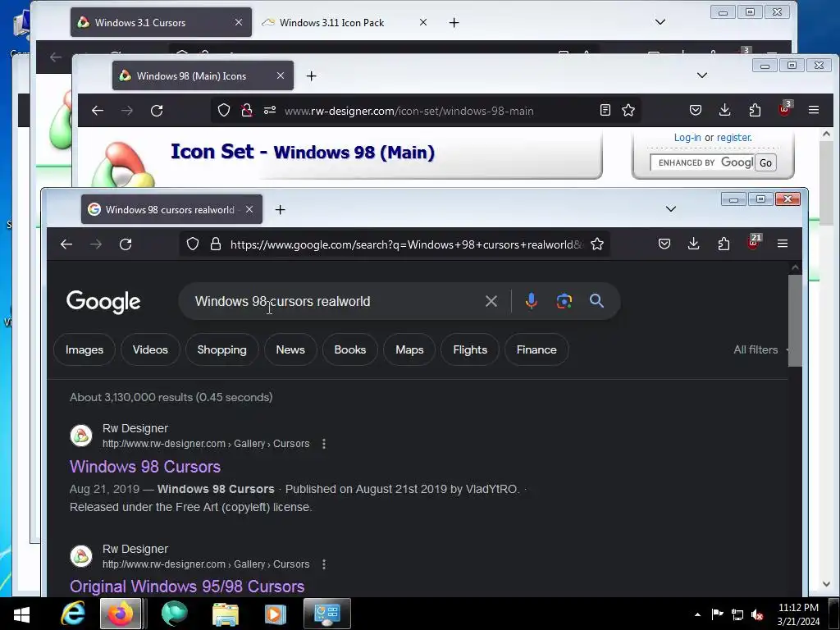Image resolution: width=840 pixels, height=630 pixels.
Task: Click the uBlock icon showing 21
Action: [753, 243]
